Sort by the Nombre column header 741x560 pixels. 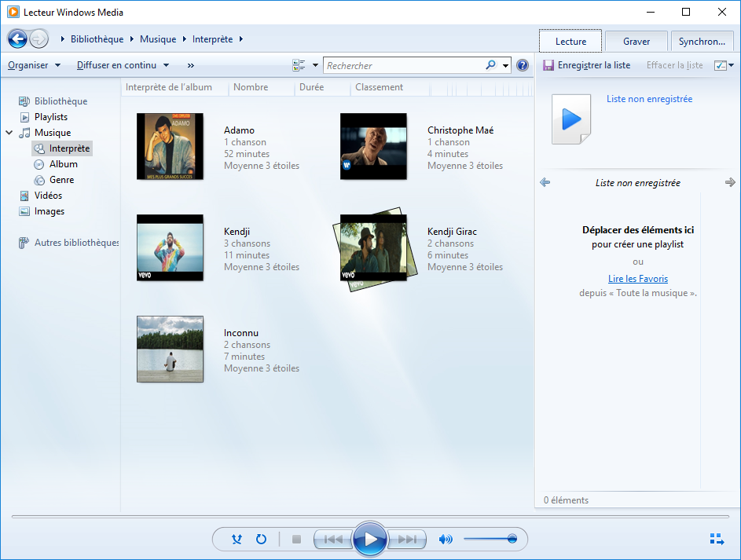262,87
